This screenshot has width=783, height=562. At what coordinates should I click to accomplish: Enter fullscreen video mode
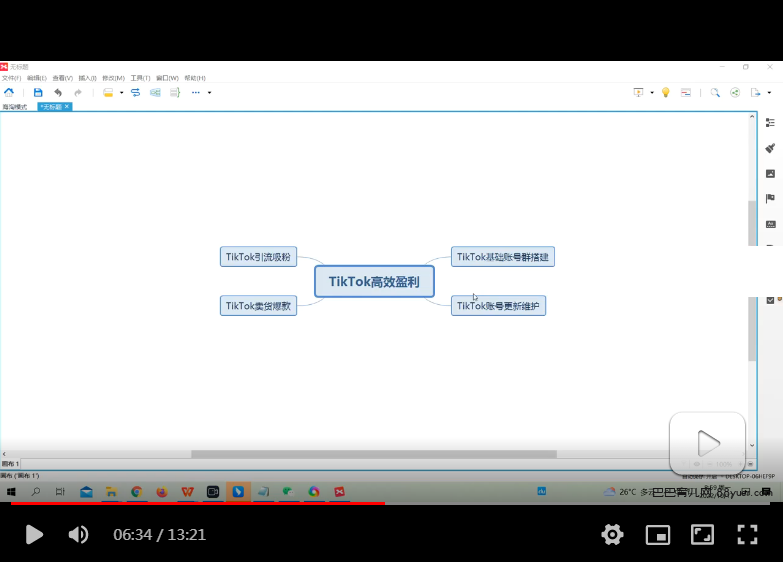(x=748, y=535)
